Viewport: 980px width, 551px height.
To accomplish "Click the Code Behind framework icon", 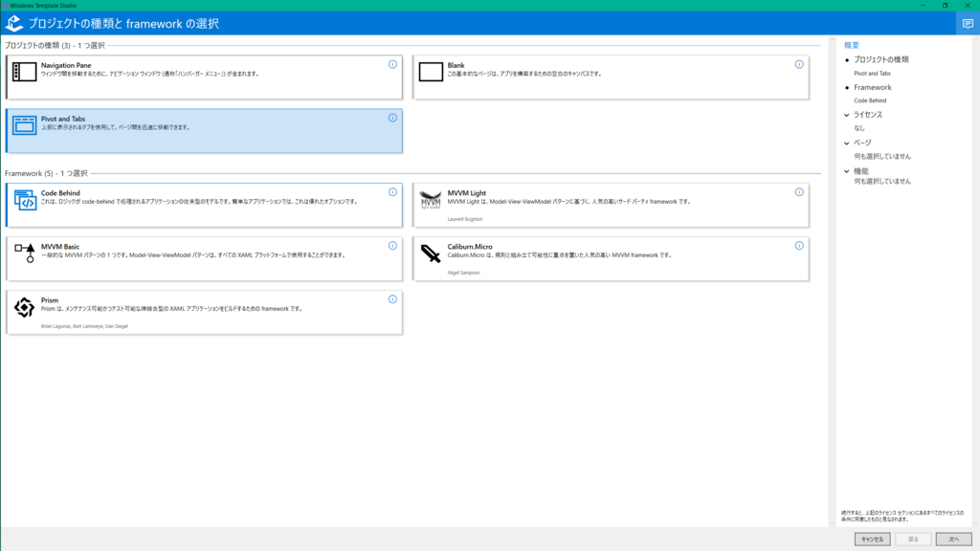I will click(x=24, y=200).
